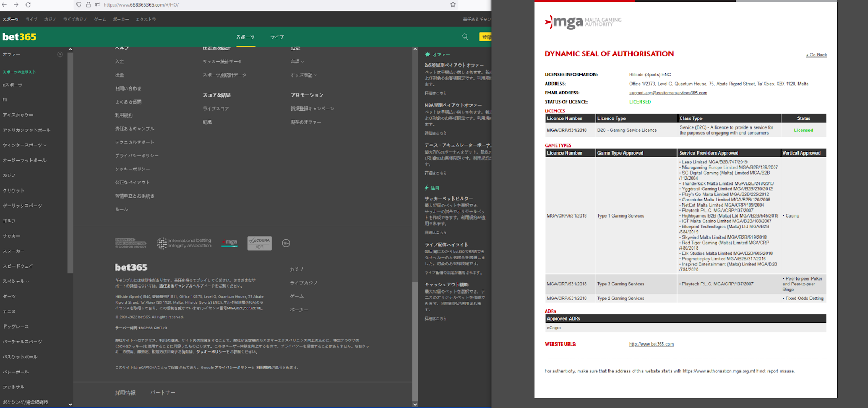The image size is (868, 408).
Task: Click the browser address bar URL
Action: coord(141,4)
